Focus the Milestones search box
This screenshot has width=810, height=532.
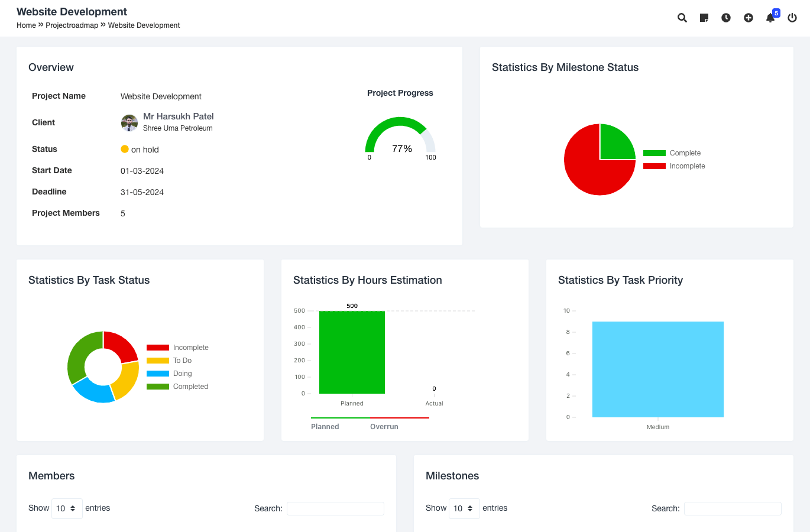733,508
